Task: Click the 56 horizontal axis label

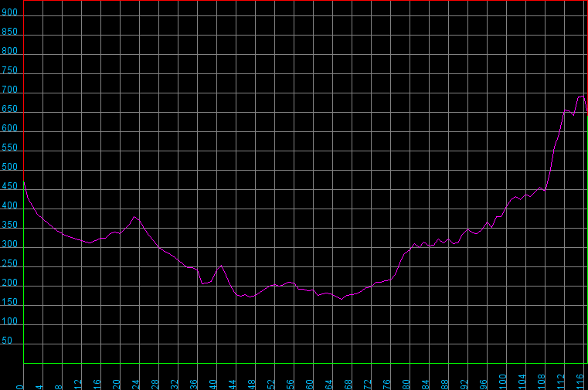Action: coord(291,385)
